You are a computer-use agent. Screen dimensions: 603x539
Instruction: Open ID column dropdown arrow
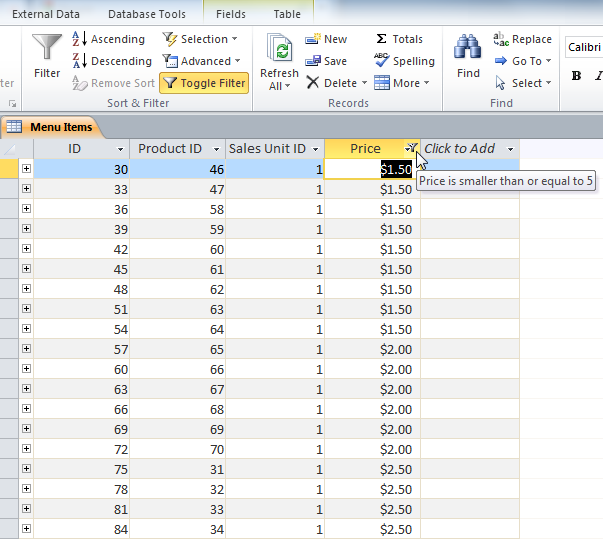click(x=120, y=149)
